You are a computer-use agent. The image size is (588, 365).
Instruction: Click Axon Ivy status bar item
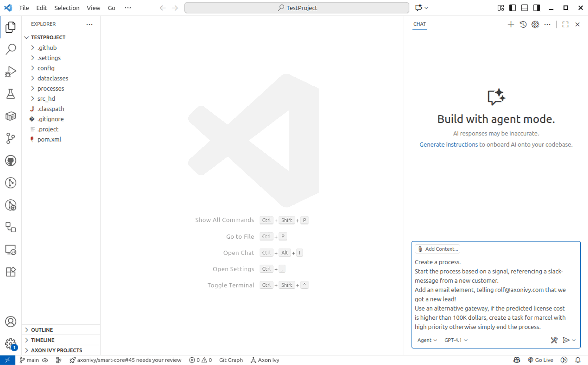click(x=265, y=360)
